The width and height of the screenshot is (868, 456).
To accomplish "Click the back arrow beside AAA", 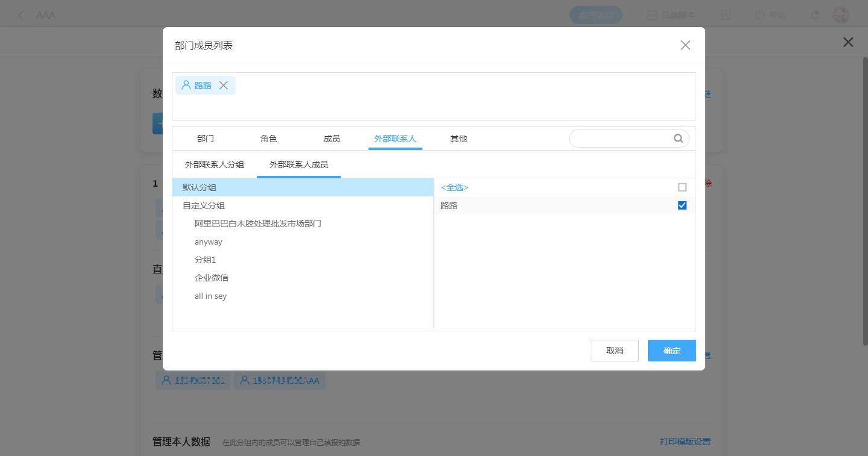I will coord(22,15).
